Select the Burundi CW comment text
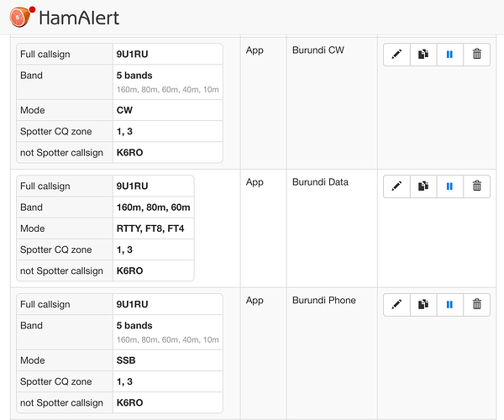504x420 pixels. pyautogui.click(x=318, y=50)
